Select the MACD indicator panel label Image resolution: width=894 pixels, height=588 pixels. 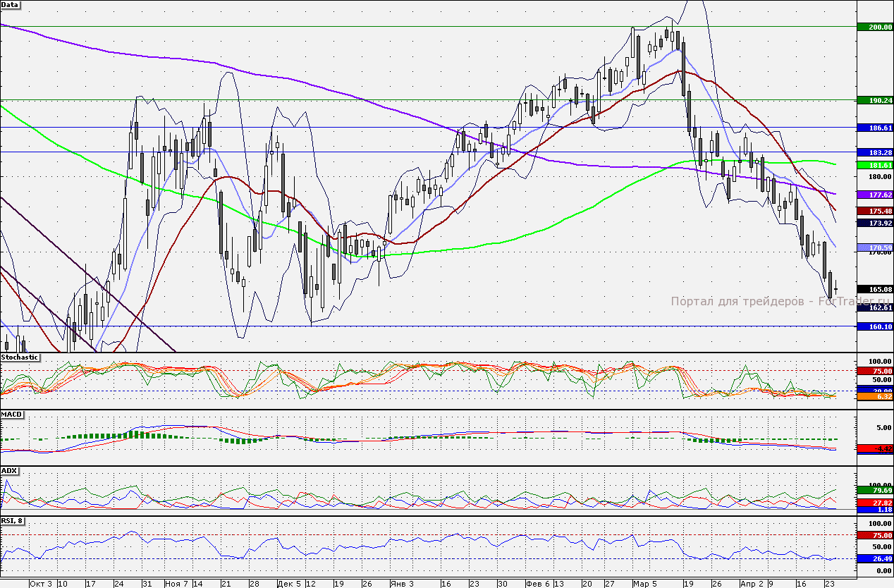pyautogui.click(x=13, y=414)
